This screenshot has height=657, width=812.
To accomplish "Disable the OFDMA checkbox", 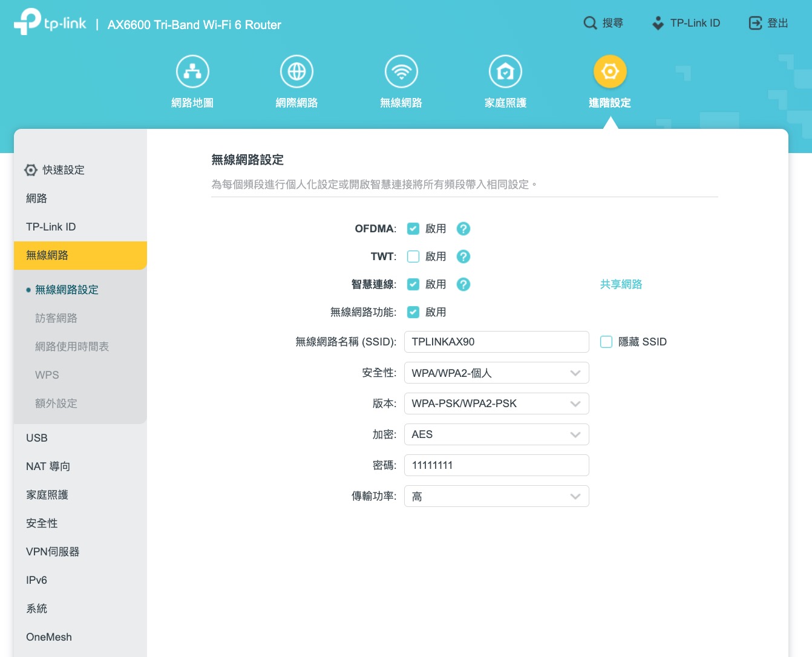I will click(x=413, y=229).
